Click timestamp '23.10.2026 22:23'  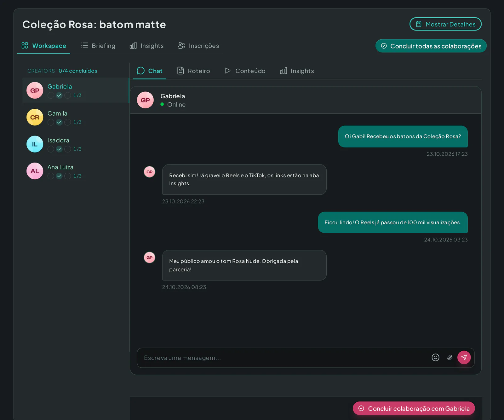pyautogui.click(x=183, y=201)
